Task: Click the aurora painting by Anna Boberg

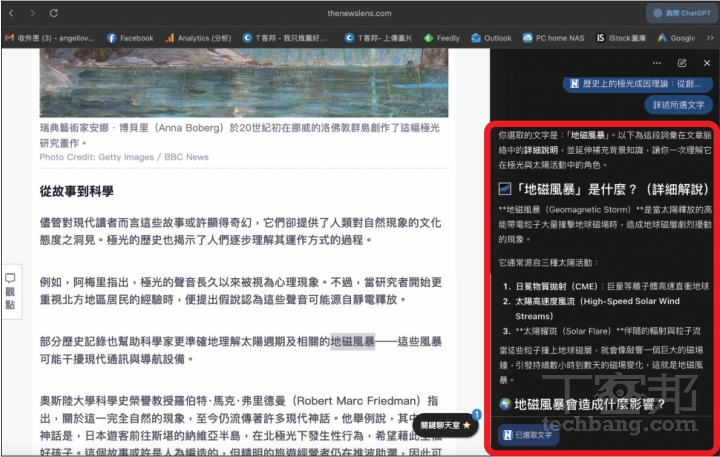Action: tap(244, 83)
